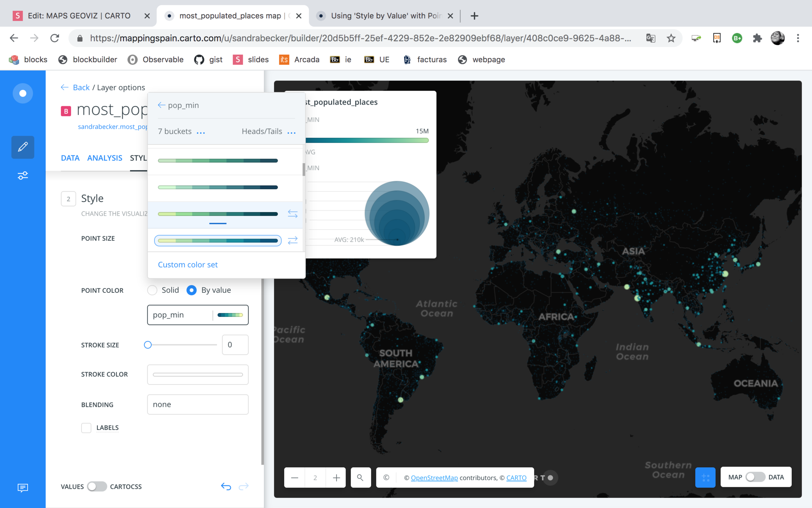The height and width of the screenshot is (508, 812).
Task: Zoom out the map with minus button
Action: point(294,478)
